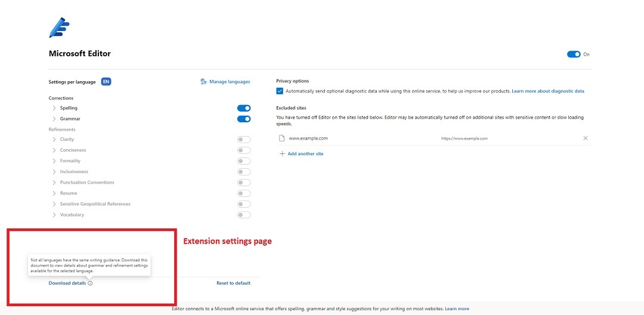Turn off the main Editor On toggle
This screenshot has width=644, height=315.
pyautogui.click(x=574, y=54)
